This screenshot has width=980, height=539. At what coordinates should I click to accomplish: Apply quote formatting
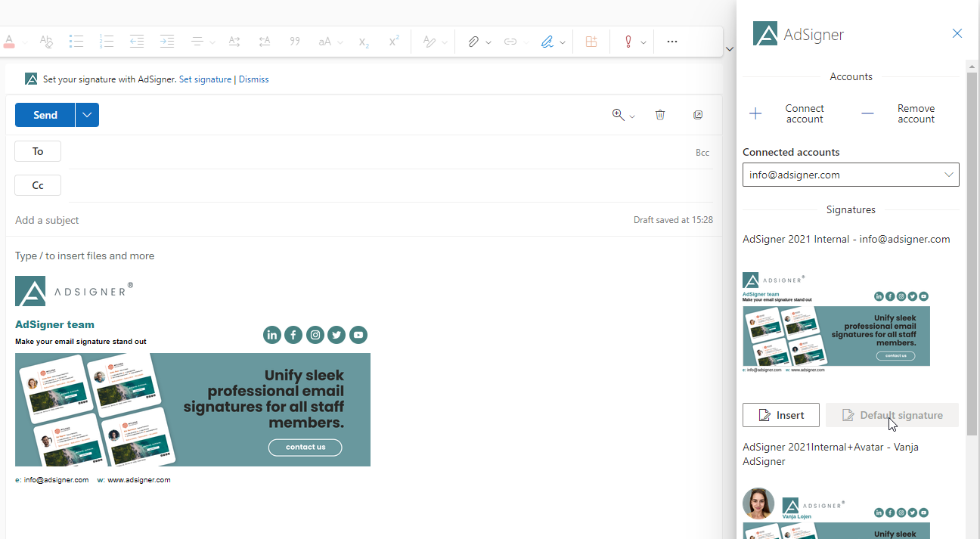click(x=295, y=42)
